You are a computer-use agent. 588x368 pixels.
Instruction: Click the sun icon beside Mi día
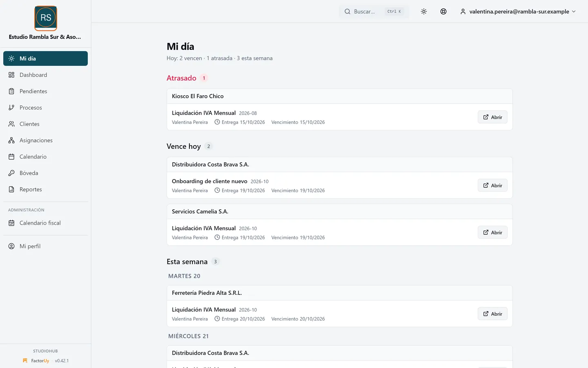(11, 58)
